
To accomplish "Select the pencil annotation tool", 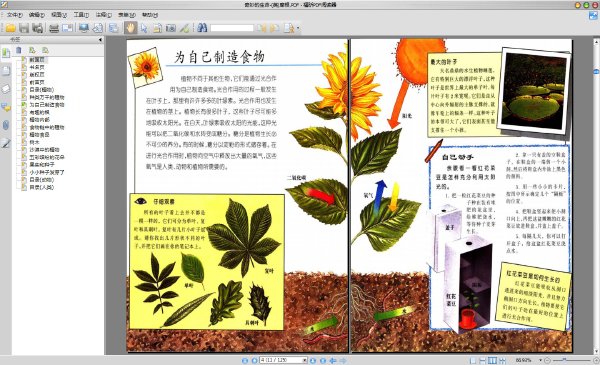I will coord(185,28).
